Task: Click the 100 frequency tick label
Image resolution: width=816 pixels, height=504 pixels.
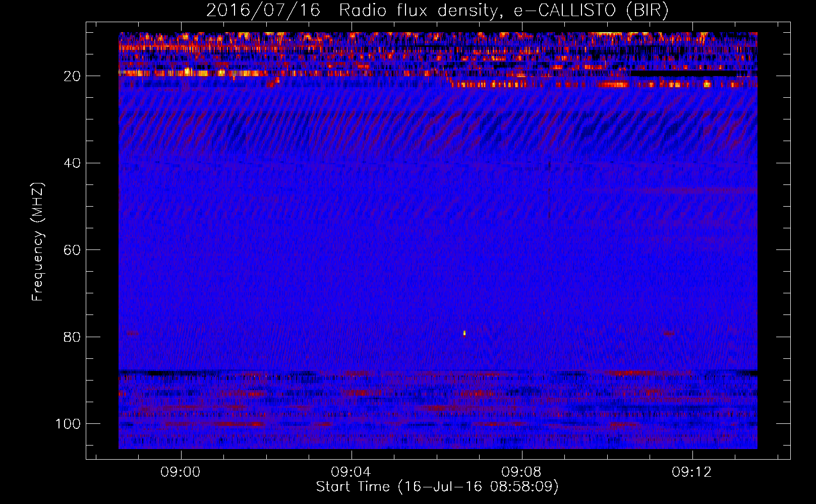Action: point(68,424)
